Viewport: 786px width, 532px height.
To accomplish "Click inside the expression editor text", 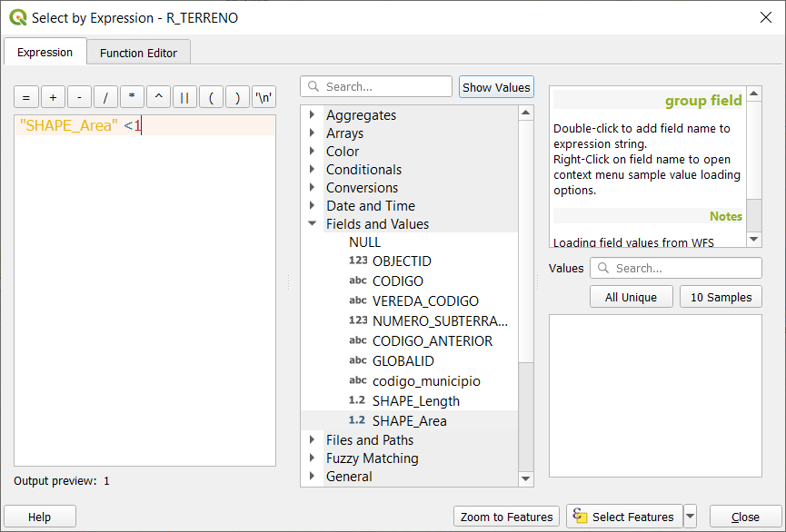I will (x=144, y=291).
